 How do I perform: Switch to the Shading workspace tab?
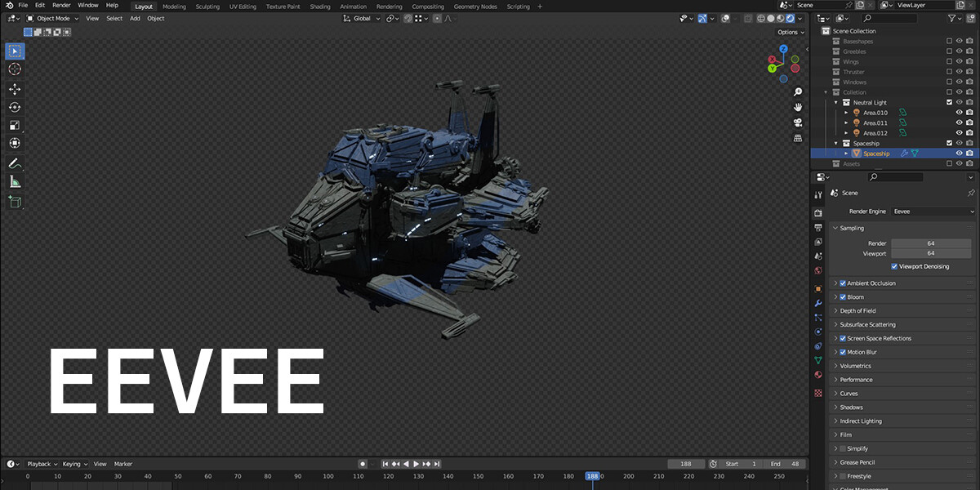[319, 6]
